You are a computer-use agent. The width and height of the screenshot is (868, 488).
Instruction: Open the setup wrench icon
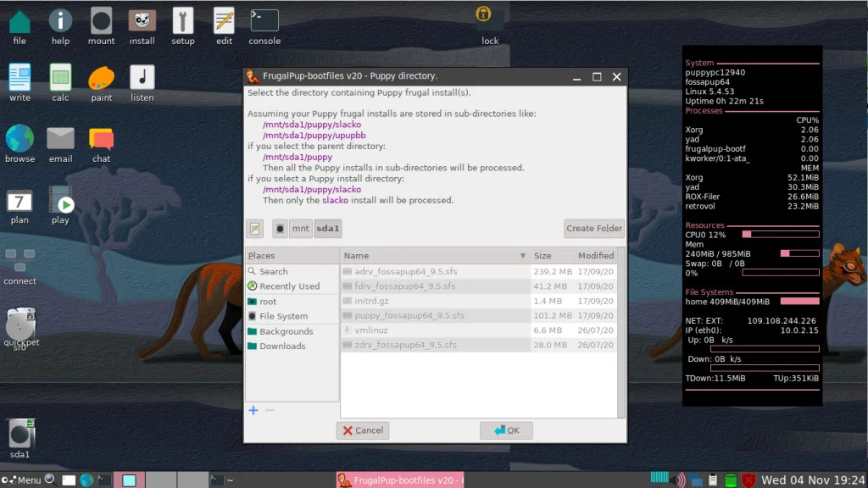(x=183, y=26)
